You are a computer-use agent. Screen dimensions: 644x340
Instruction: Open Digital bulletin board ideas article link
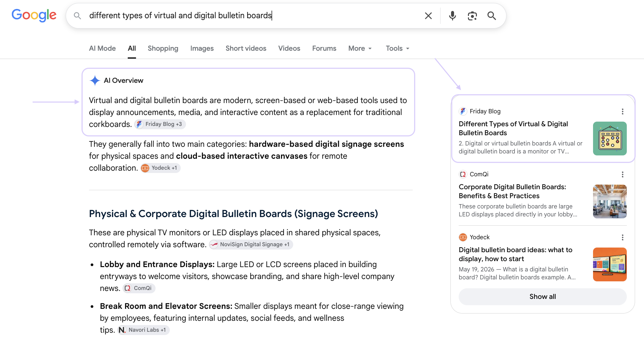coord(515,254)
